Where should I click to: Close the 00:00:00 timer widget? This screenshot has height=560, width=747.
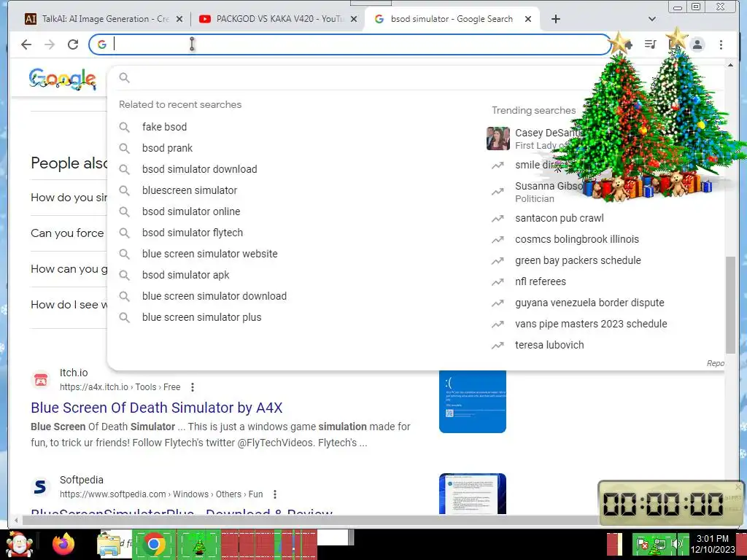[738, 487]
